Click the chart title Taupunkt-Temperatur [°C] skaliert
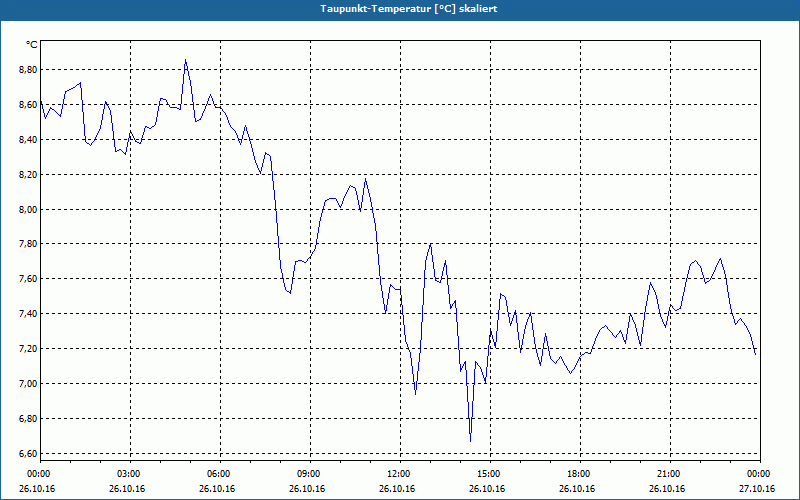800x500 pixels. coord(409,9)
